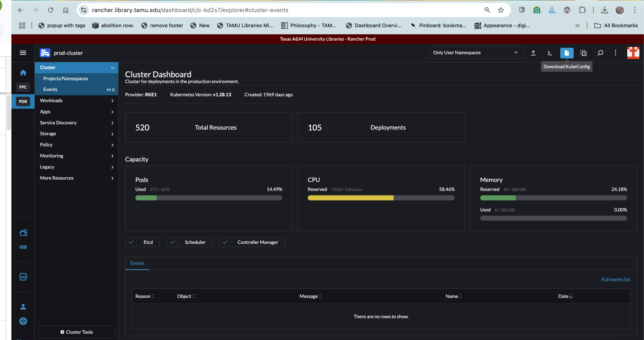Viewport: 644px width, 340px height.
Task: Open the Rancher hamburger menu
Action: pyautogui.click(x=23, y=53)
